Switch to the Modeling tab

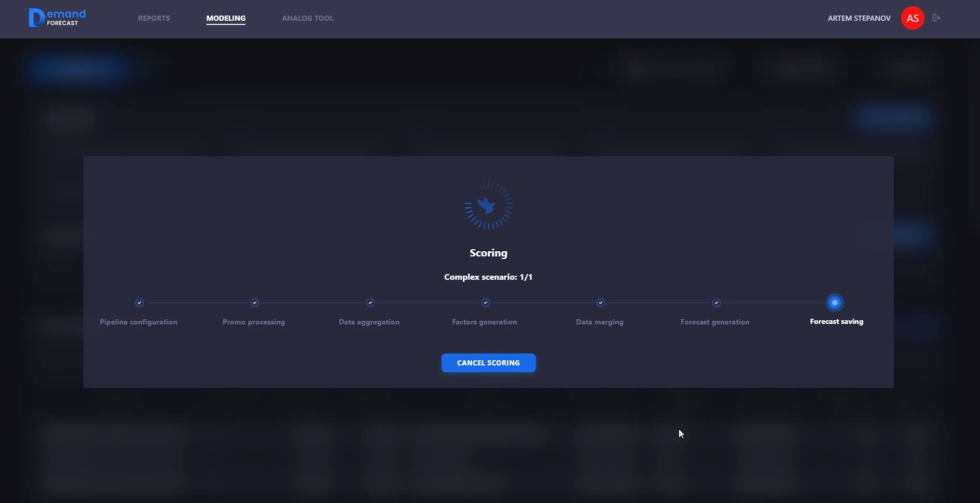[x=226, y=18]
